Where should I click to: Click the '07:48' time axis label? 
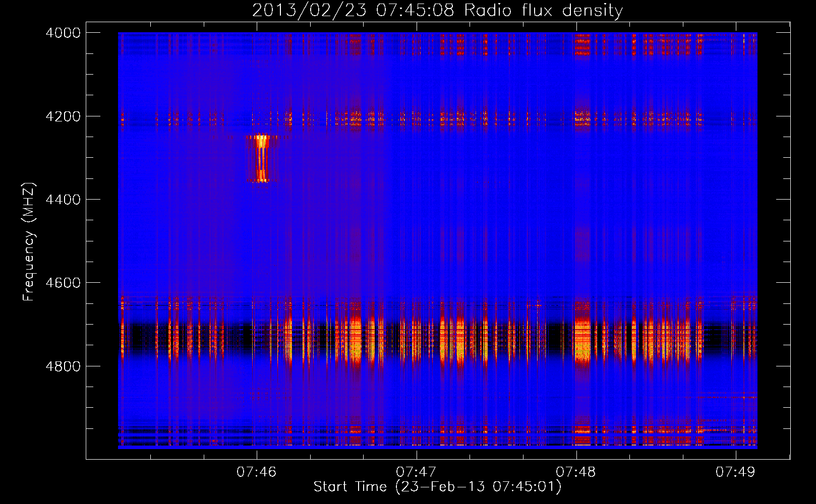tap(576, 472)
